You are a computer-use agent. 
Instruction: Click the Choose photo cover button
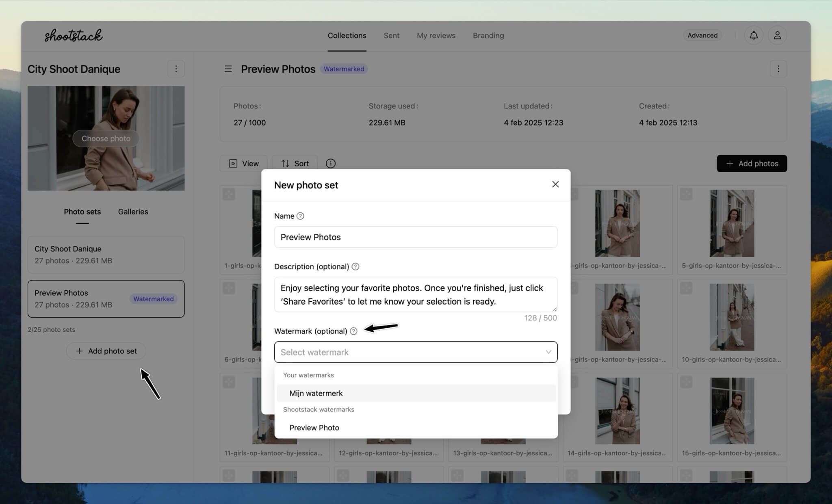pyautogui.click(x=106, y=138)
